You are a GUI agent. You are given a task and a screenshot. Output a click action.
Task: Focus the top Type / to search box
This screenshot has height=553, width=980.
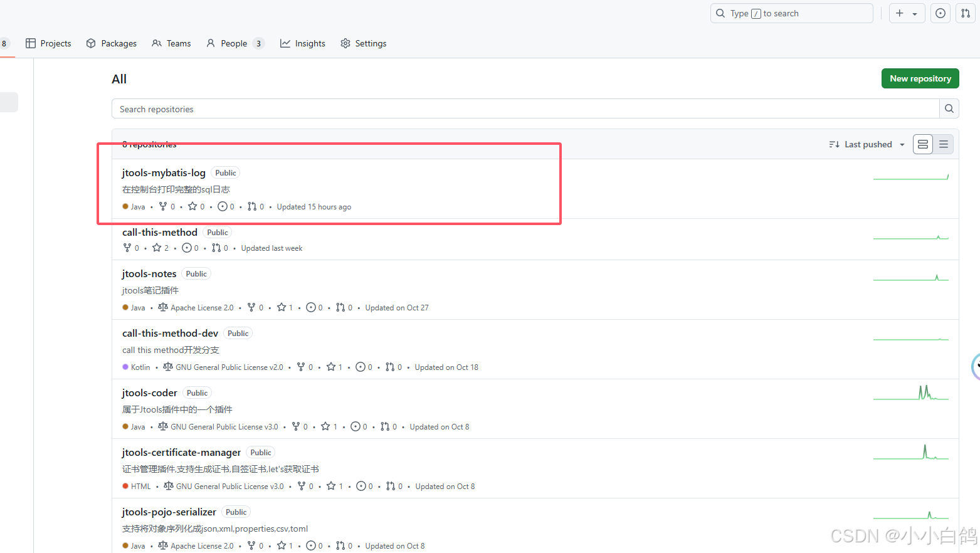[x=791, y=13]
